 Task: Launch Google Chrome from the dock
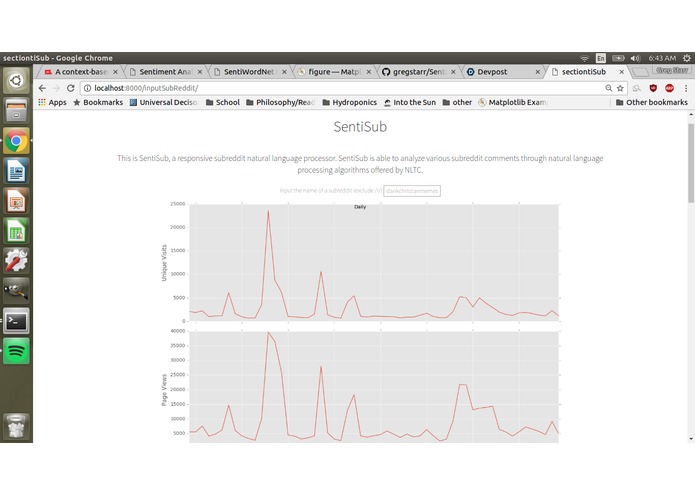(x=16, y=141)
